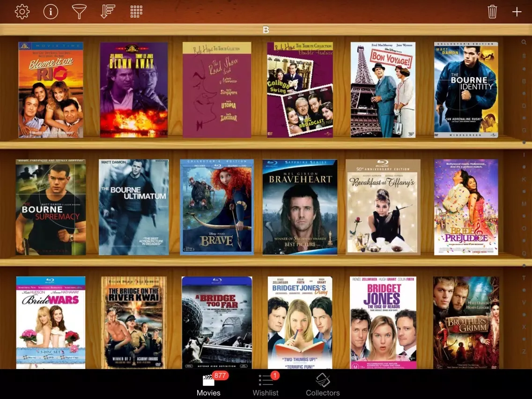This screenshot has height=399, width=532.
Task: Open Bridget Jones: The Edge of Reason cover
Action: pyautogui.click(x=383, y=323)
